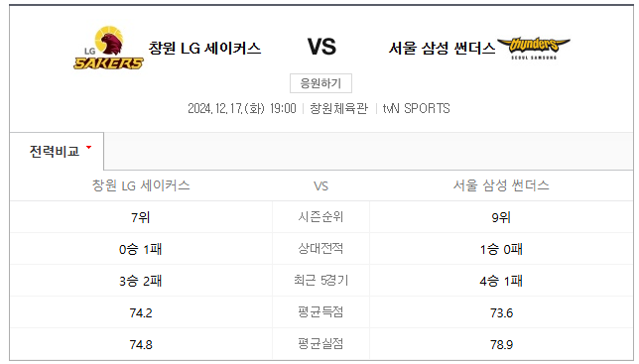Screen dimensions: 639x364
Task: Click the tvN SPORTS broadcaster text
Action: (416, 108)
